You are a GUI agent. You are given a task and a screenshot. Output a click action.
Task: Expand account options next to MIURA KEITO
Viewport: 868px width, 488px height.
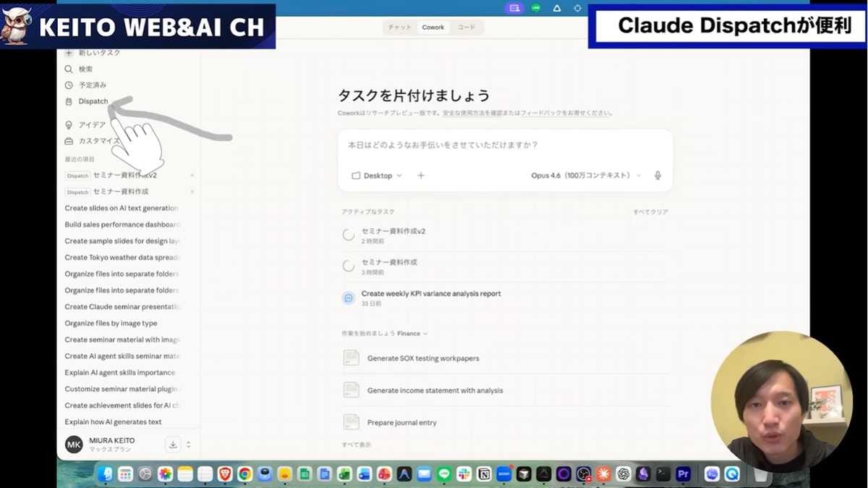click(189, 445)
